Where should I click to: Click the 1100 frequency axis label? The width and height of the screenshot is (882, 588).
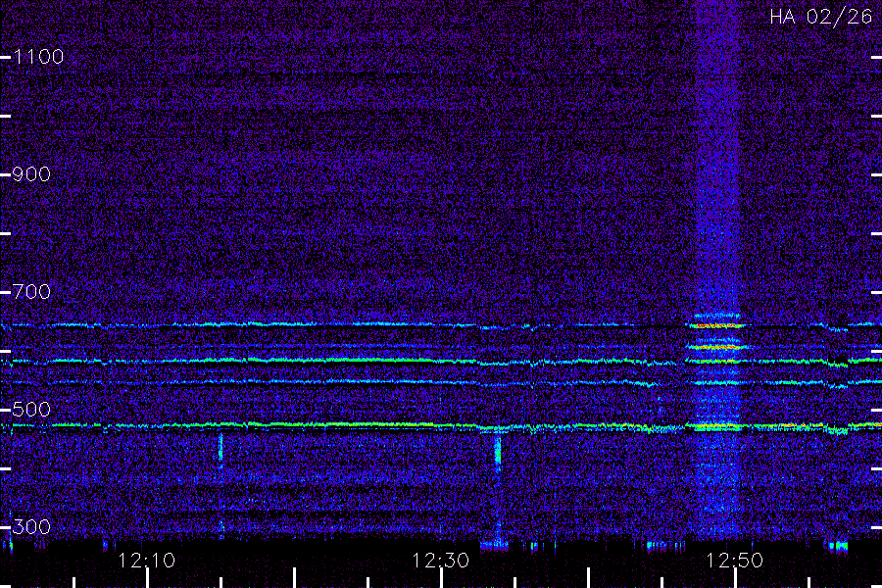(38, 57)
